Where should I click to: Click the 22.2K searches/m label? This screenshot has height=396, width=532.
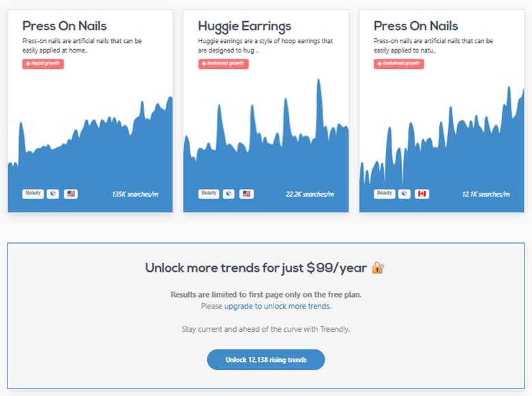[310, 195]
